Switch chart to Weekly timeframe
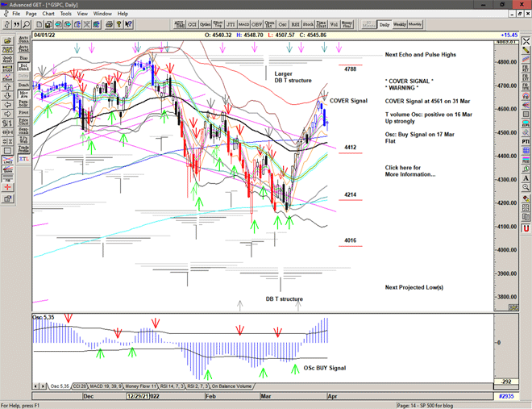The height and width of the screenshot is (409, 532). [x=401, y=24]
